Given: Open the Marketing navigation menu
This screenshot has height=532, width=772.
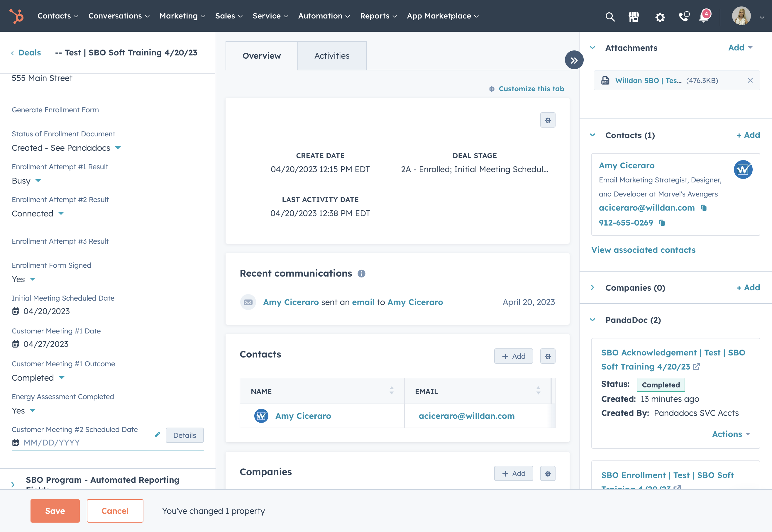Looking at the screenshot, I should (182, 16).
